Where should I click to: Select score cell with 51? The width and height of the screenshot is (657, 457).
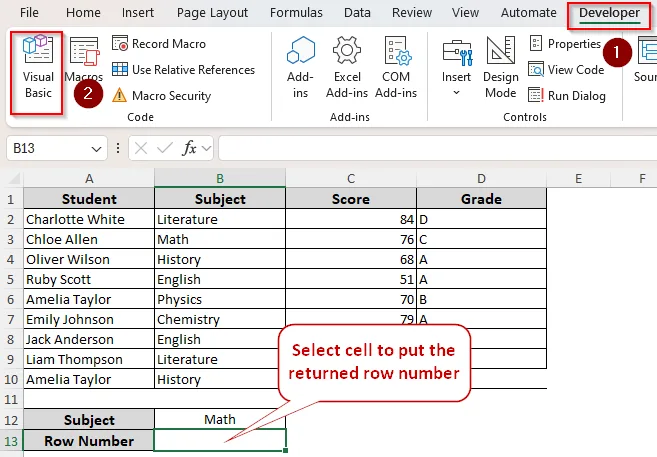point(351,279)
